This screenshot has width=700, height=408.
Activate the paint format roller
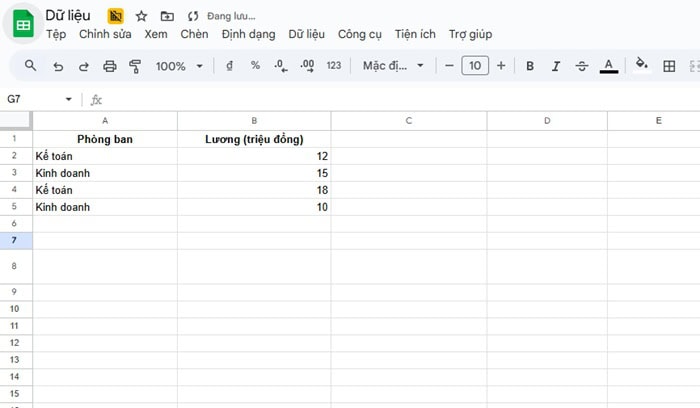click(x=135, y=66)
